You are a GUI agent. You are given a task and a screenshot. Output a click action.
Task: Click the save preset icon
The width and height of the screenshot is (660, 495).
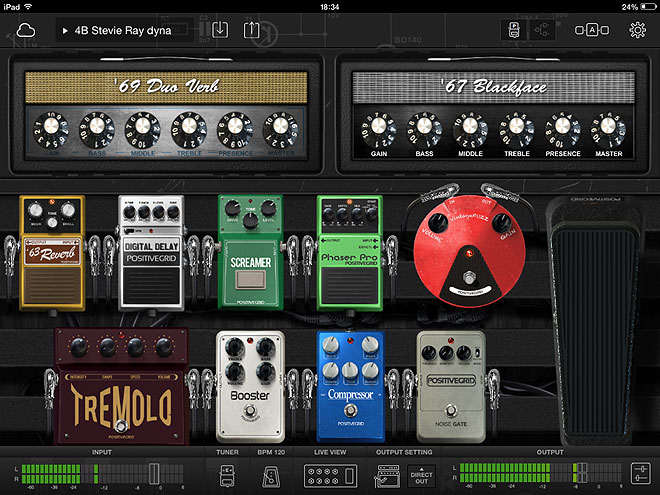tap(220, 30)
